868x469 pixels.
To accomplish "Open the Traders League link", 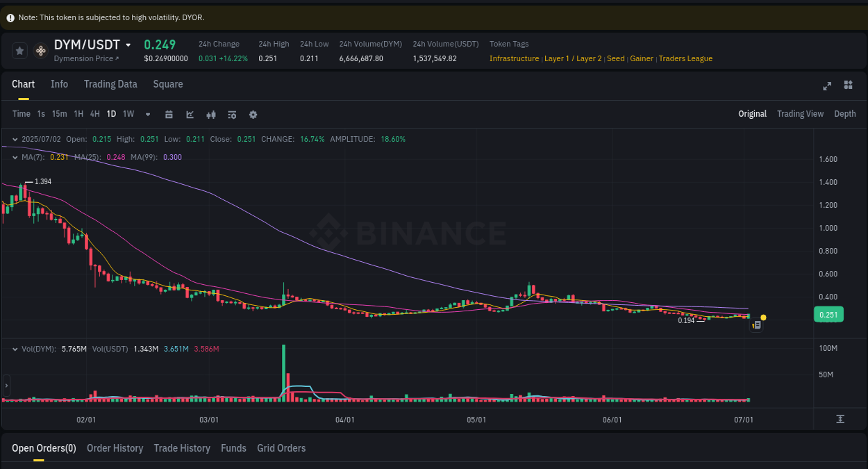I will coord(685,58).
